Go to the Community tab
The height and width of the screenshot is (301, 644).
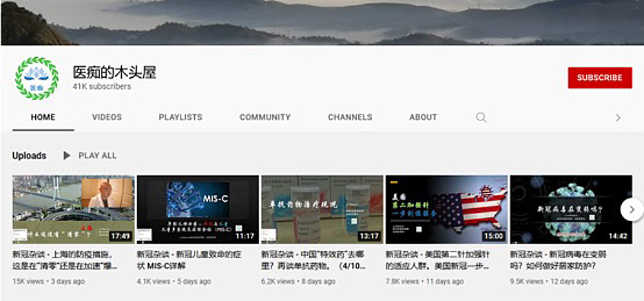pos(265,117)
